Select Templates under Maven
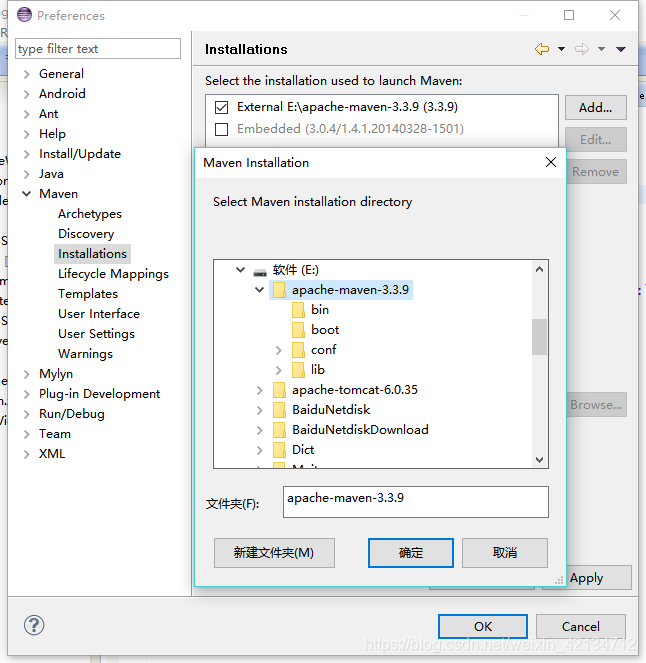The height and width of the screenshot is (663, 646). tap(88, 294)
